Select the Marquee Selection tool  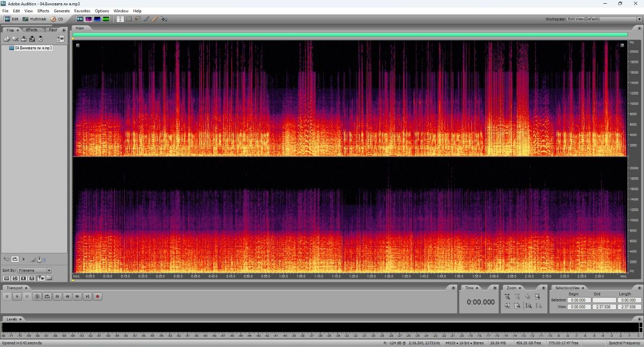point(129,19)
